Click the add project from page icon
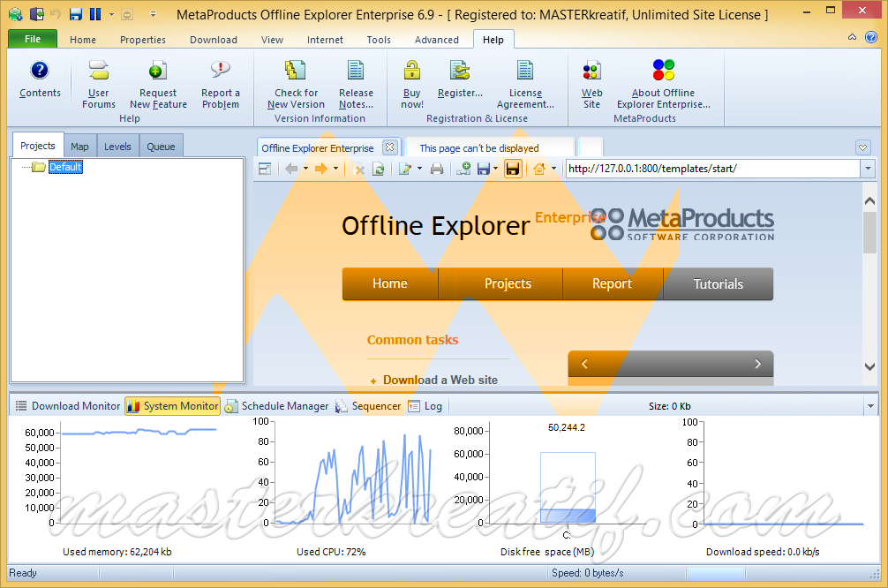888x588 pixels. click(463, 169)
